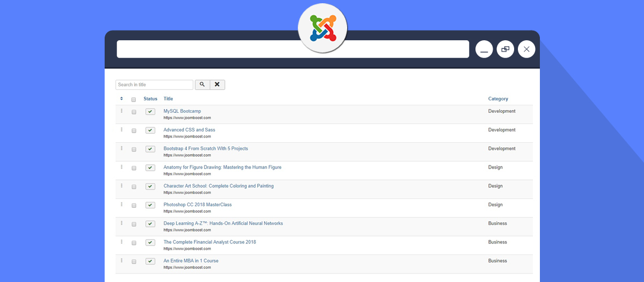Check the Character Art School row box
644x282 pixels.
[x=134, y=187]
